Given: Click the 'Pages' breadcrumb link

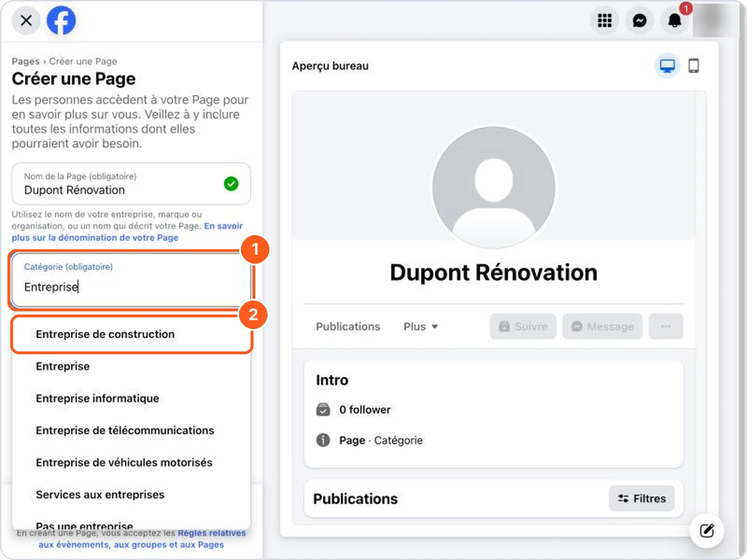Looking at the screenshot, I should pos(26,61).
